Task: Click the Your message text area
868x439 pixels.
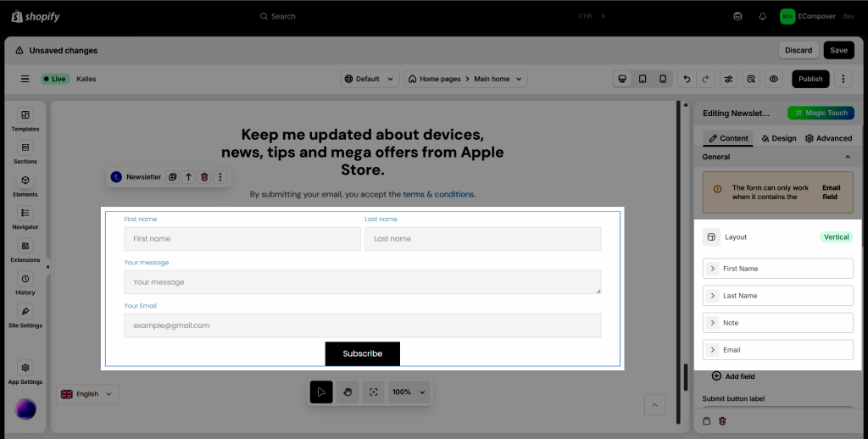Action: pyautogui.click(x=362, y=282)
